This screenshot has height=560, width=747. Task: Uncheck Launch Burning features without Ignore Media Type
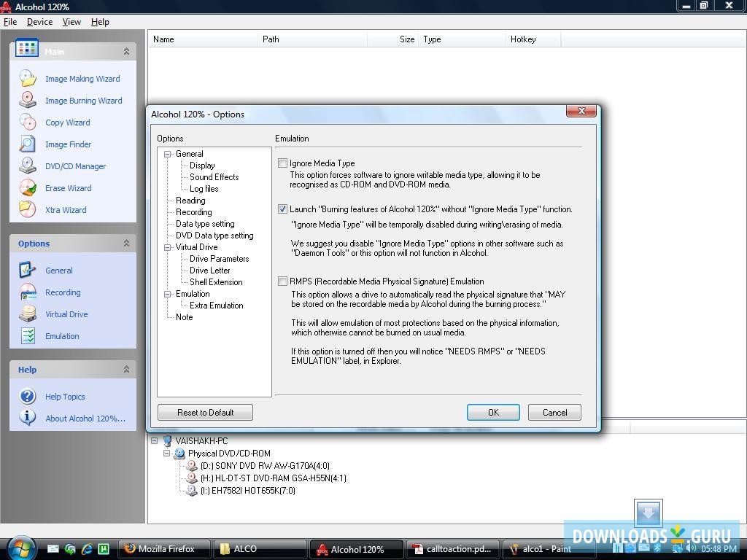[282, 209]
